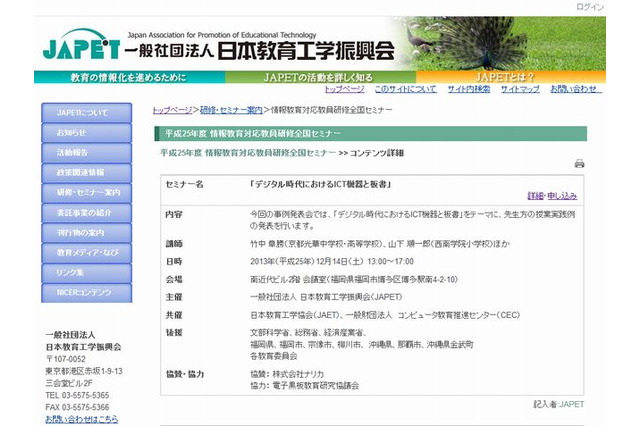The width and height of the screenshot is (640, 426).
Task: Open the 詳細 link in the seminar row
Action: pyautogui.click(x=535, y=196)
